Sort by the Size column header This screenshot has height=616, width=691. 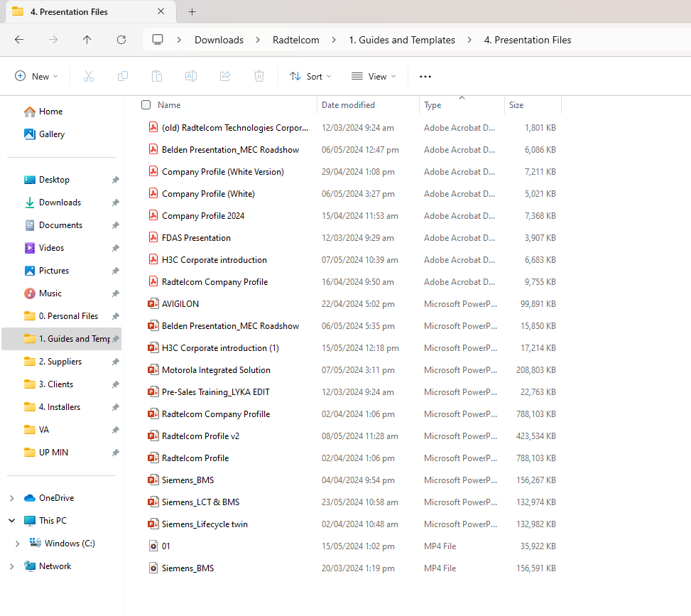tap(516, 105)
